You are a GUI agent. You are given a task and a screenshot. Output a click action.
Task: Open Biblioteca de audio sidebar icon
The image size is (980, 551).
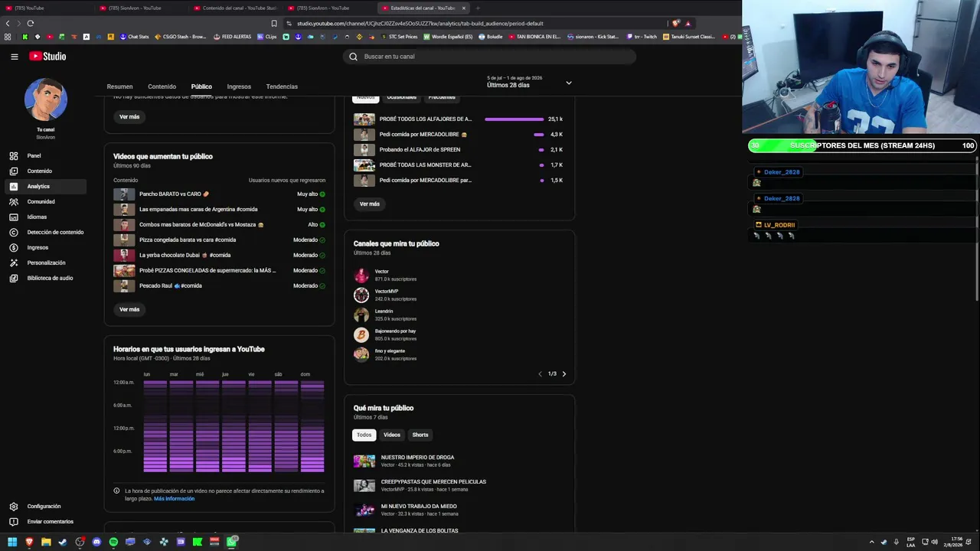(13, 279)
